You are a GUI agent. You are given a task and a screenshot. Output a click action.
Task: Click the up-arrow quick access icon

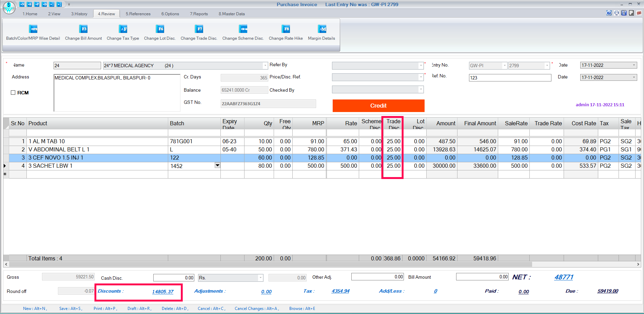click(52, 4)
